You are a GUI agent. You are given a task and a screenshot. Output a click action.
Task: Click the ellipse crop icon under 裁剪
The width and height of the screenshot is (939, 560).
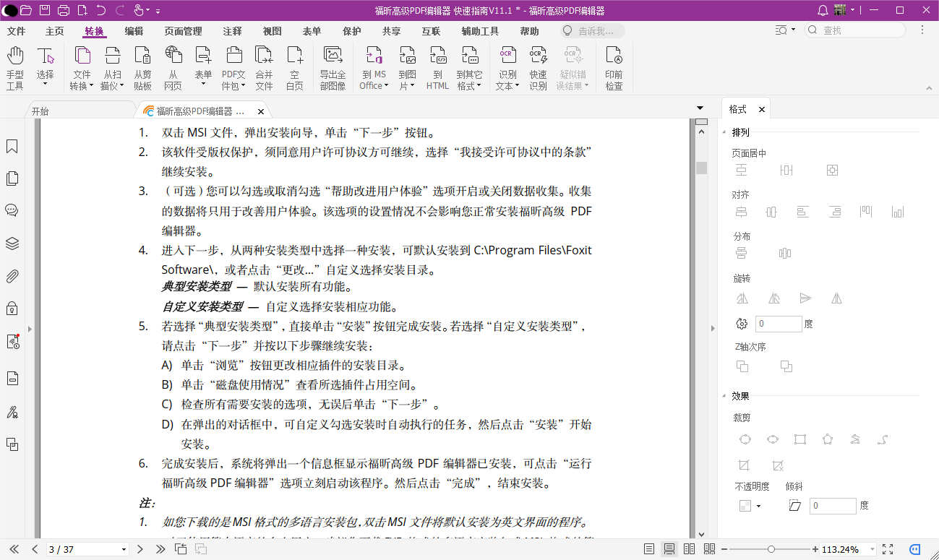(x=773, y=439)
